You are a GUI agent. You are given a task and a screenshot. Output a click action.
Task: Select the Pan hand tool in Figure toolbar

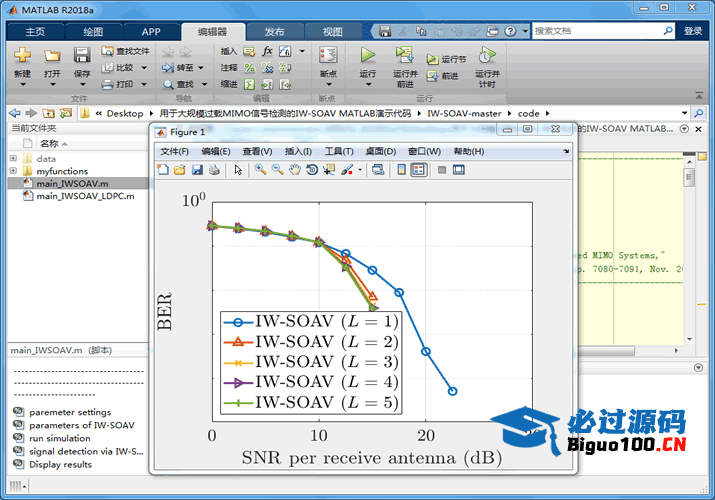point(295,170)
